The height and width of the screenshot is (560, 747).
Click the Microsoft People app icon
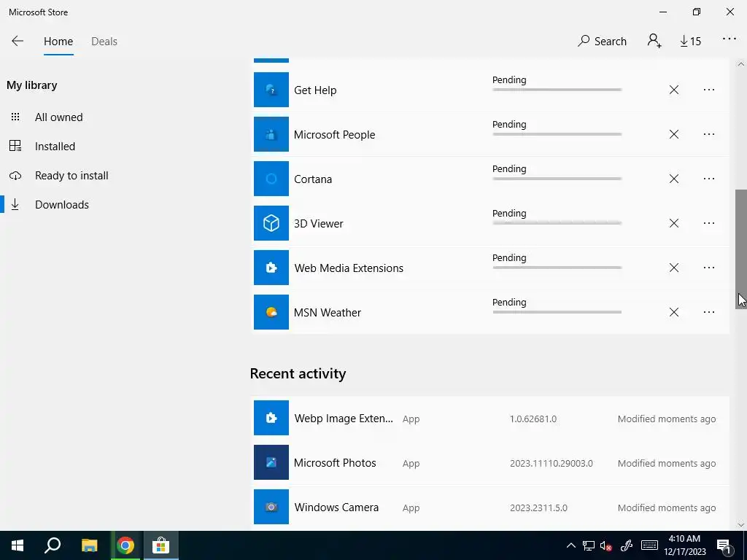click(271, 134)
